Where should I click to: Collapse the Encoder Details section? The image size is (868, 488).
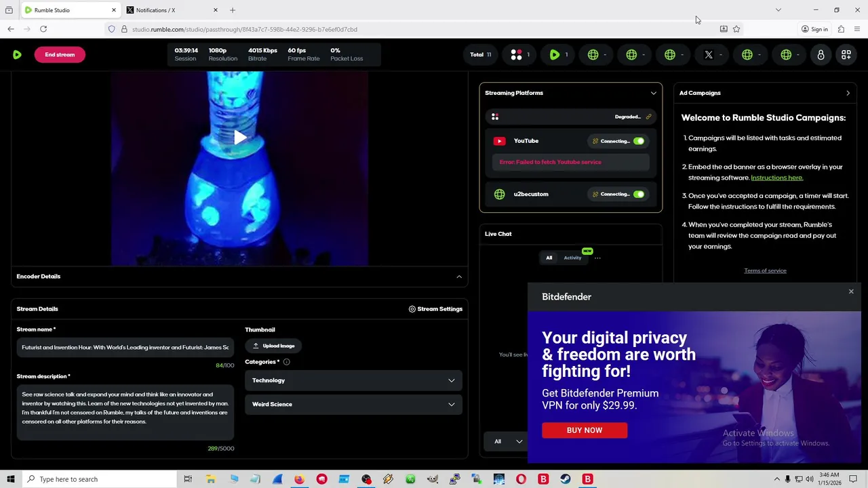[x=459, y=277]
